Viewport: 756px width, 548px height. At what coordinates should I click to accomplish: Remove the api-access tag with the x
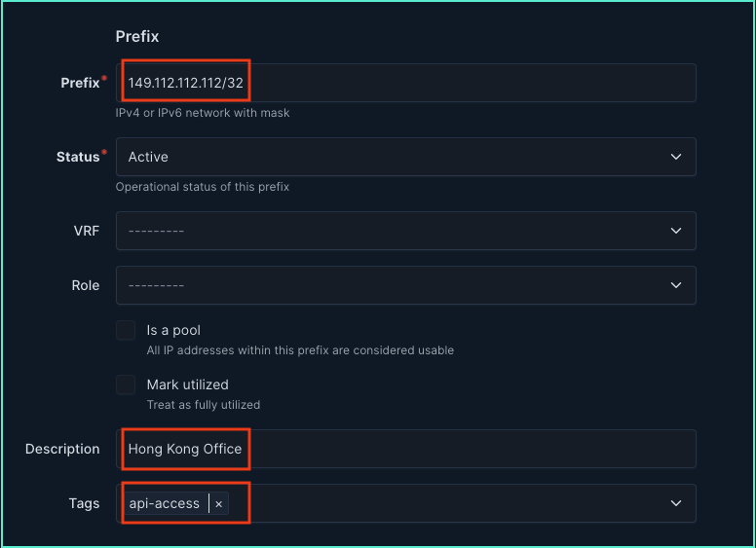click(x=219, y=504)
